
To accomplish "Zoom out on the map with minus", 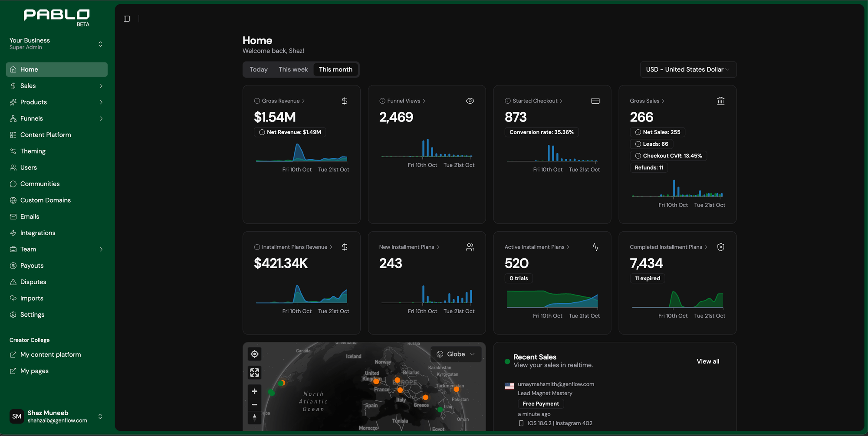I will click(x=254, y=405).
